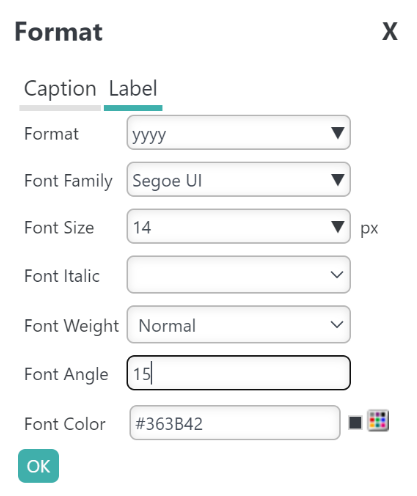This screenshot has width=417, height=496.
Task: Expand the Font Size dropdown arrow
Action: click(x=337, y=227)
